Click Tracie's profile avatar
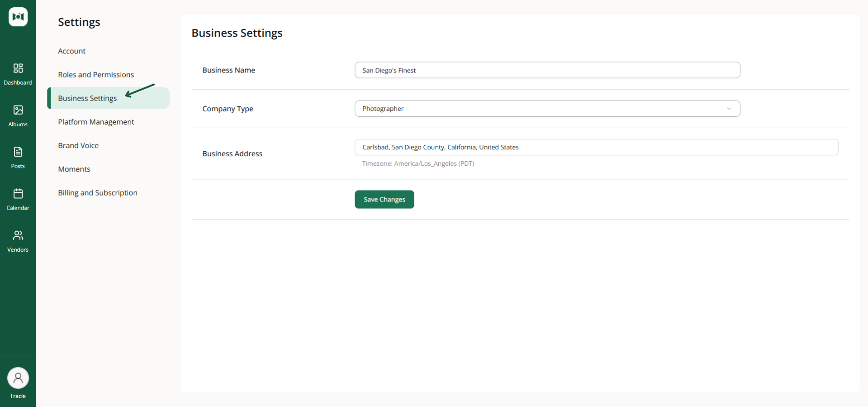868x407 pixels. coord(18,378)
